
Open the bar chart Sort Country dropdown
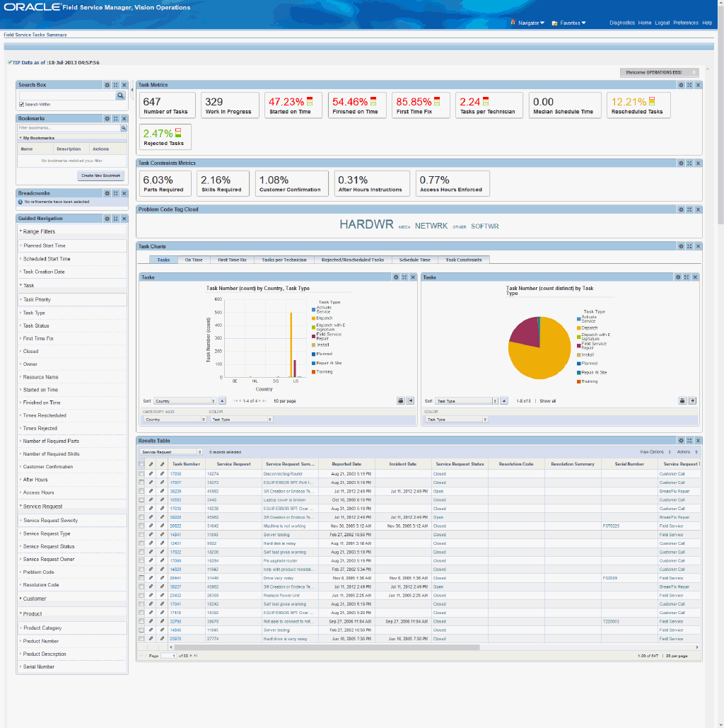point(185,400)
